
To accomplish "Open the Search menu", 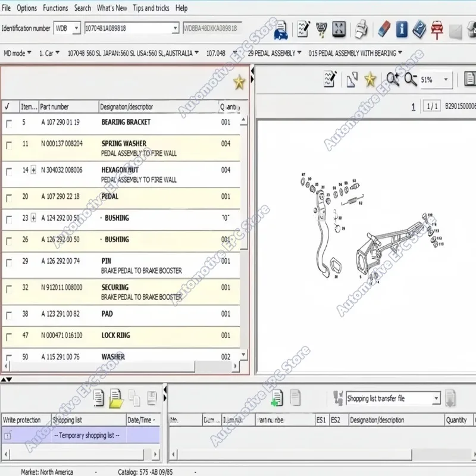I will [83, 8].
